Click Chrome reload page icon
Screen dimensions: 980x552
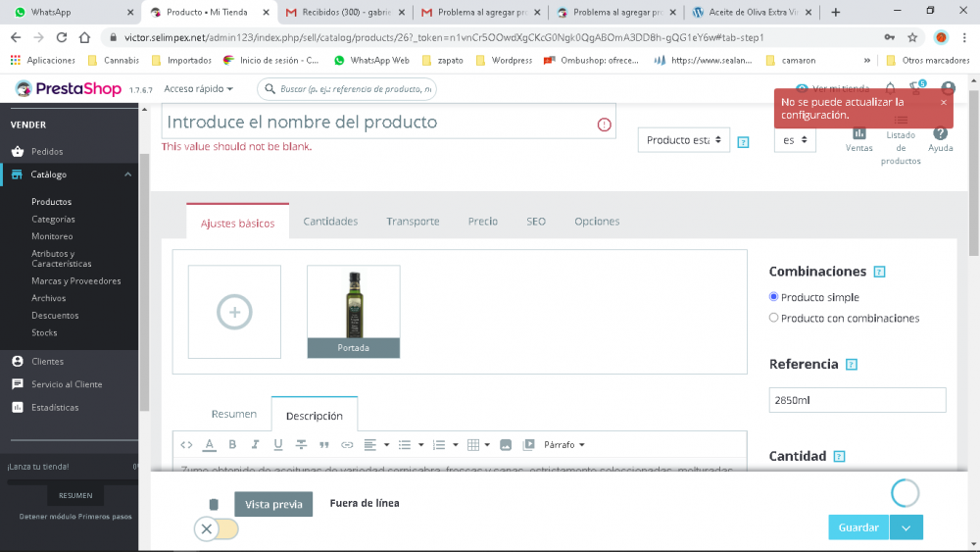(x=61, y=37)
